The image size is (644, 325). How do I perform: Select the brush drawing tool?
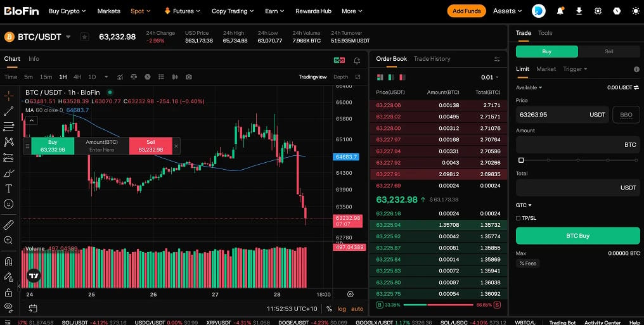click(9, 174)
